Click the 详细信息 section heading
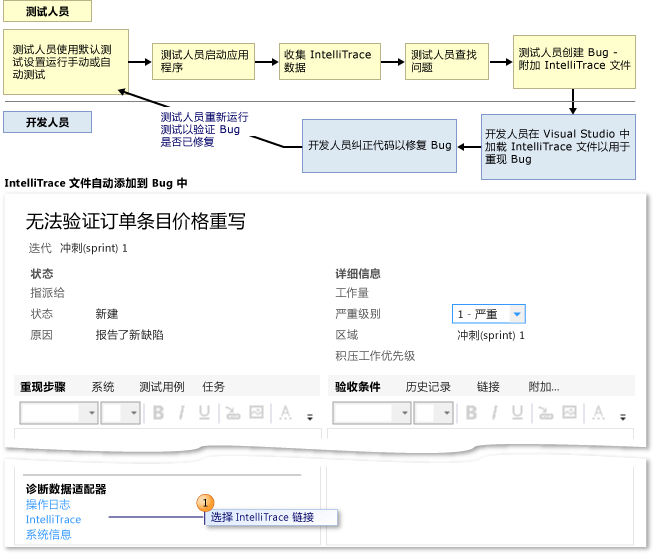The image size is (655, 555). point(358,274)
